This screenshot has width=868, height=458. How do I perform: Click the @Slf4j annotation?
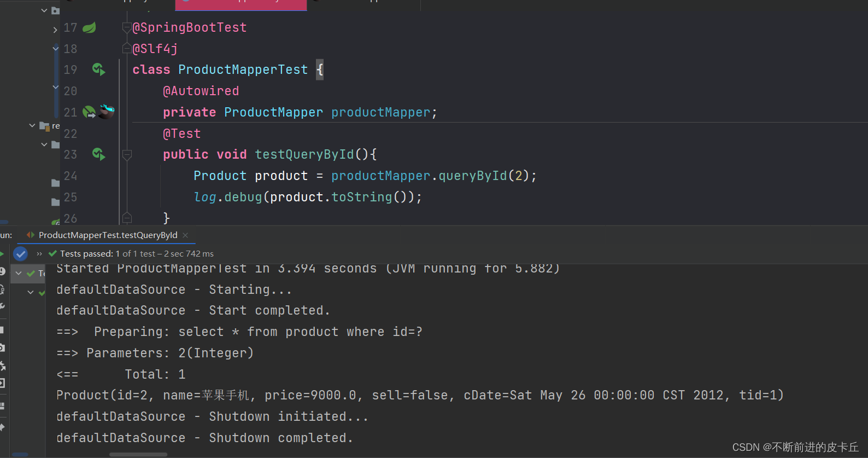[155, 49]
